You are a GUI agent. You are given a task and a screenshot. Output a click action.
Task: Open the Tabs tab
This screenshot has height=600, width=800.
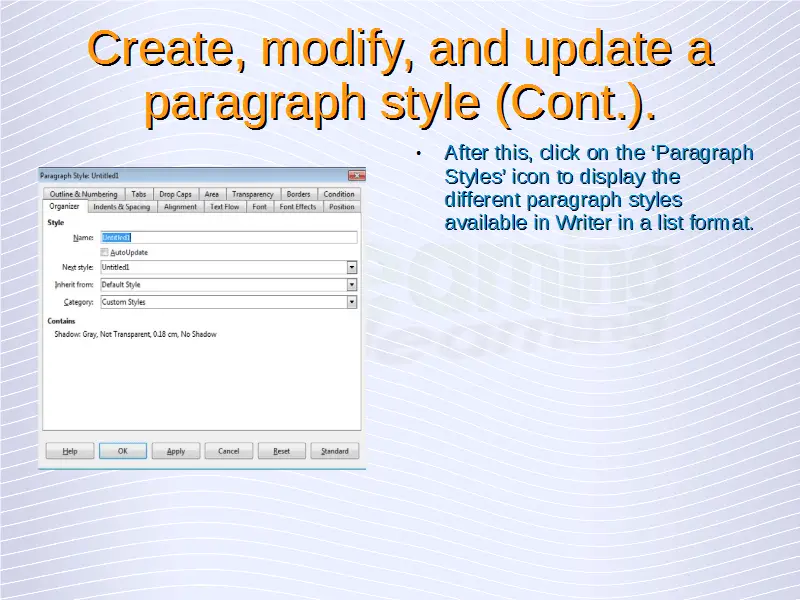[x=138, y=194]
